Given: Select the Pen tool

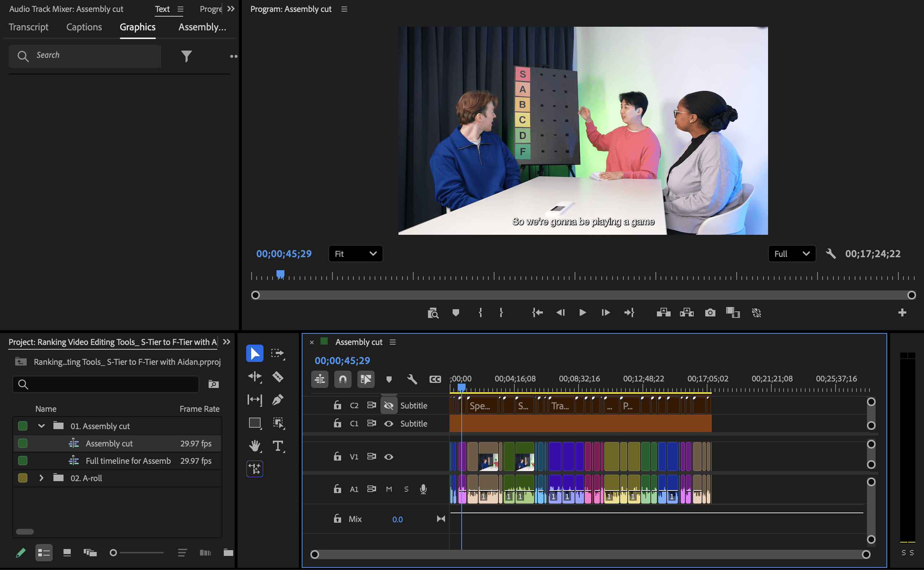Looking at the screenshot, I should coord(278,400).
